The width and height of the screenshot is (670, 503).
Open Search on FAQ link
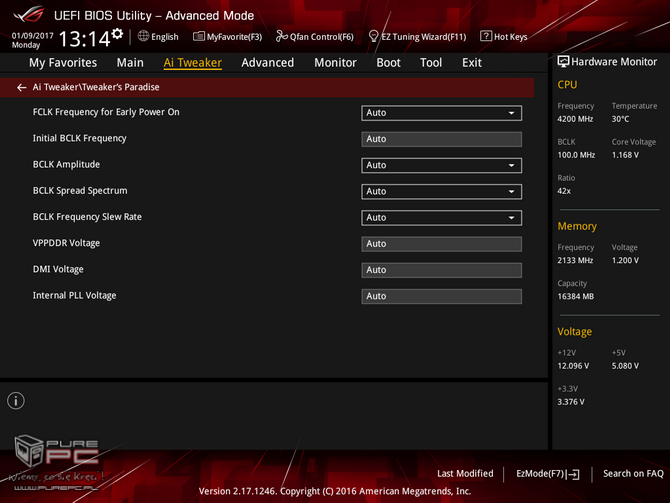[x=633, y=474]
